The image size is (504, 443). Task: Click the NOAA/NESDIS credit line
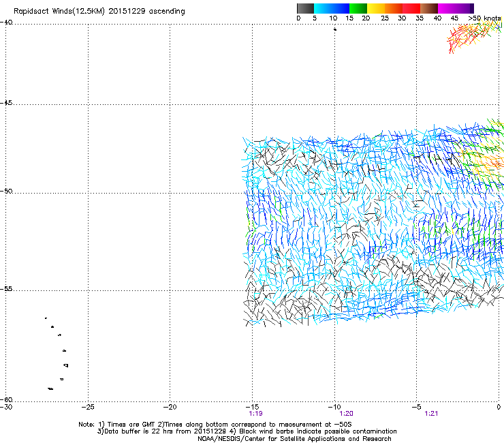tap(294, 438)
